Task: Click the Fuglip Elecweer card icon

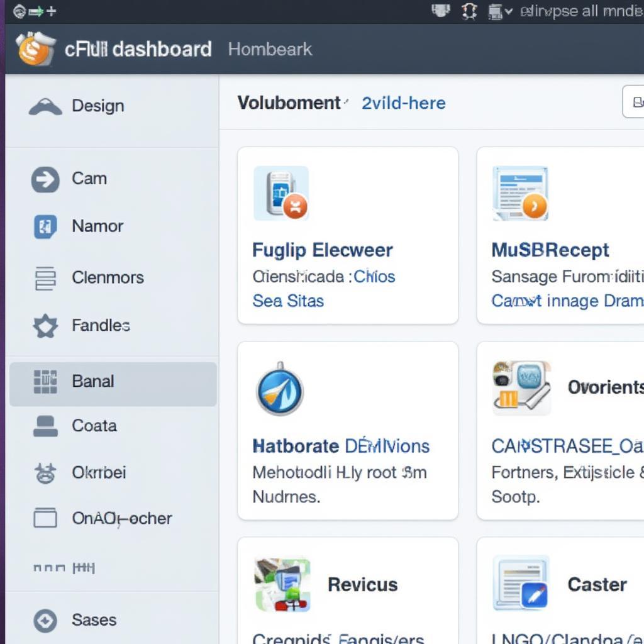Action: [x=281, y=194]
